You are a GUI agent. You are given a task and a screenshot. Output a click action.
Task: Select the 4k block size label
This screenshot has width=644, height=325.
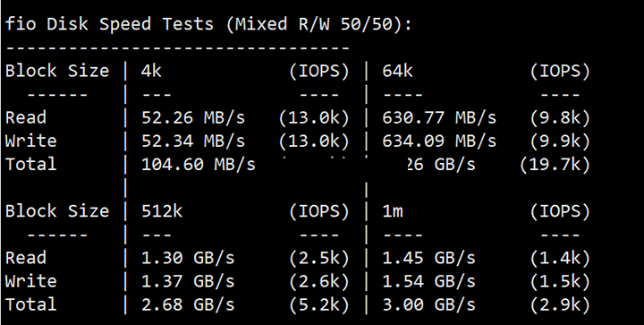[151, 71]
